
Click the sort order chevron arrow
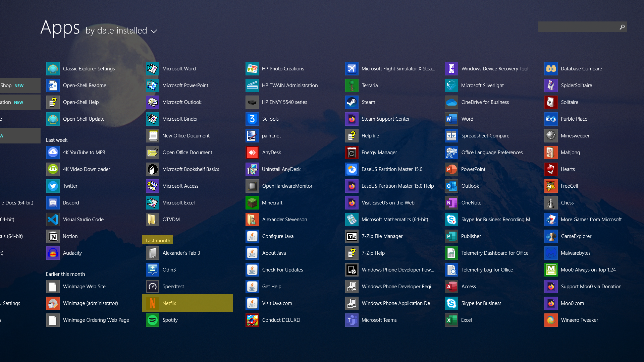point(154,31)
